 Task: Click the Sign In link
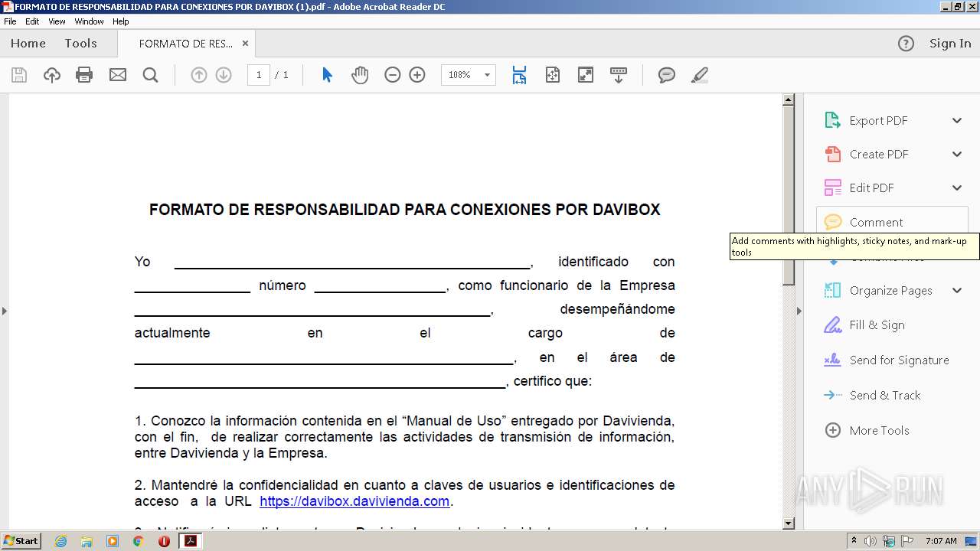(x=950, y=44)
